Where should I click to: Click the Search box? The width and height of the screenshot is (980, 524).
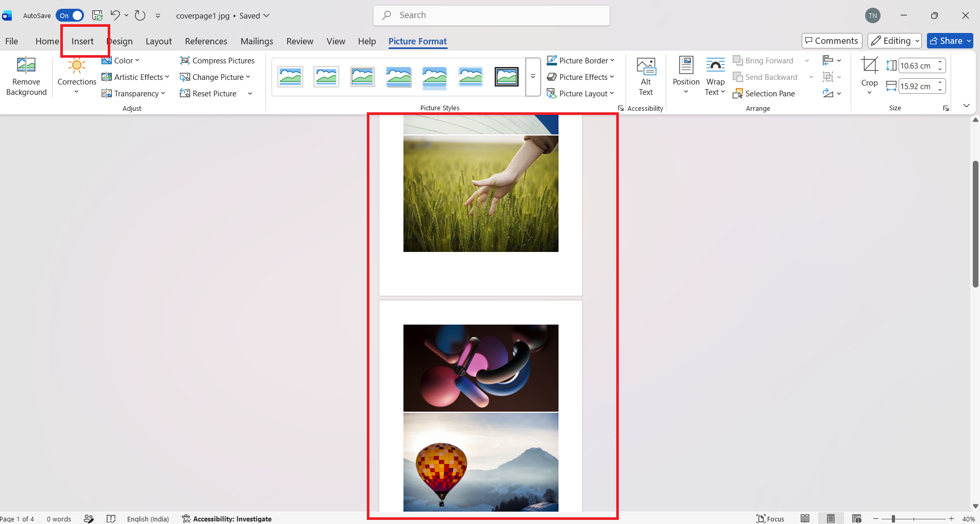tap(492, 15)
